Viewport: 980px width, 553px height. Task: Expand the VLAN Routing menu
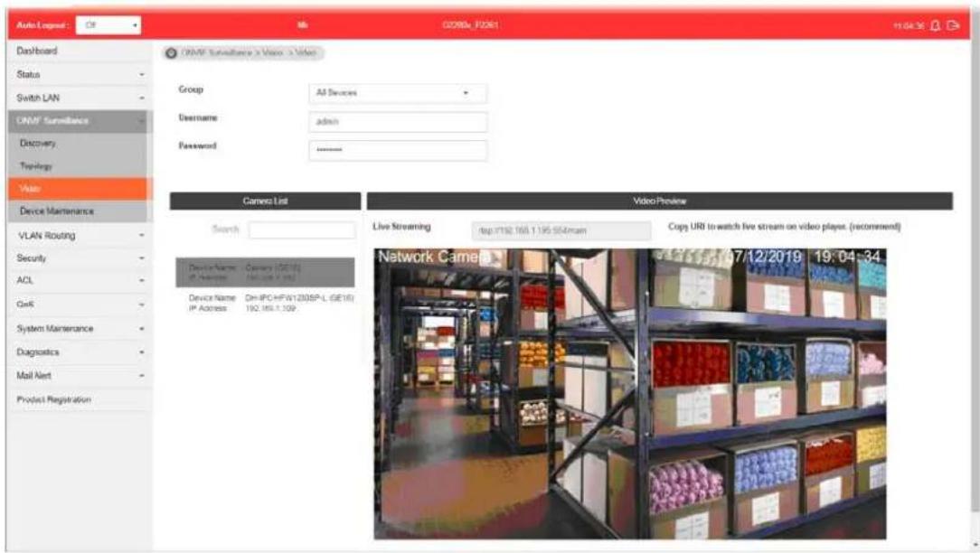[80, 236]
